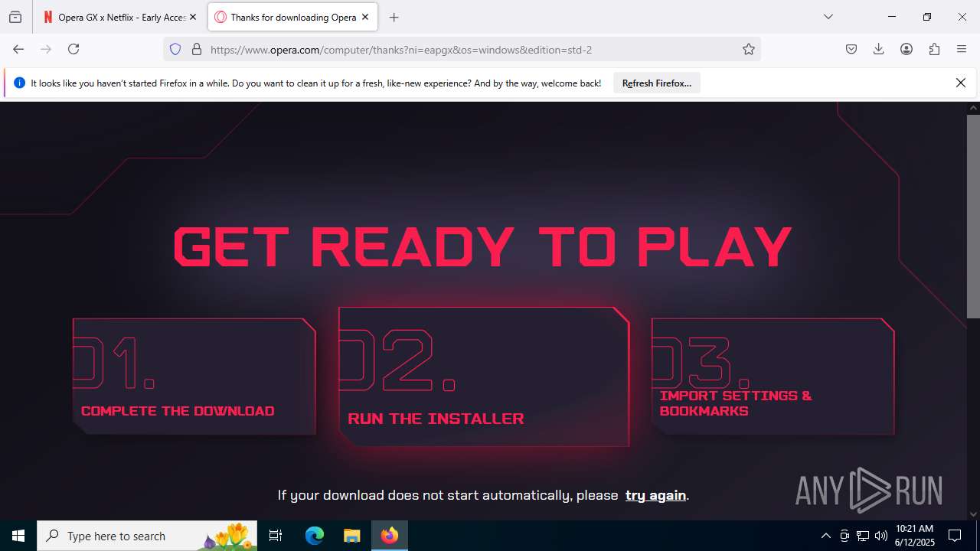The height and width of the screenshot is (551, 980).
Task: Open File Explorer from taskbar
Action: click(351, 536)
